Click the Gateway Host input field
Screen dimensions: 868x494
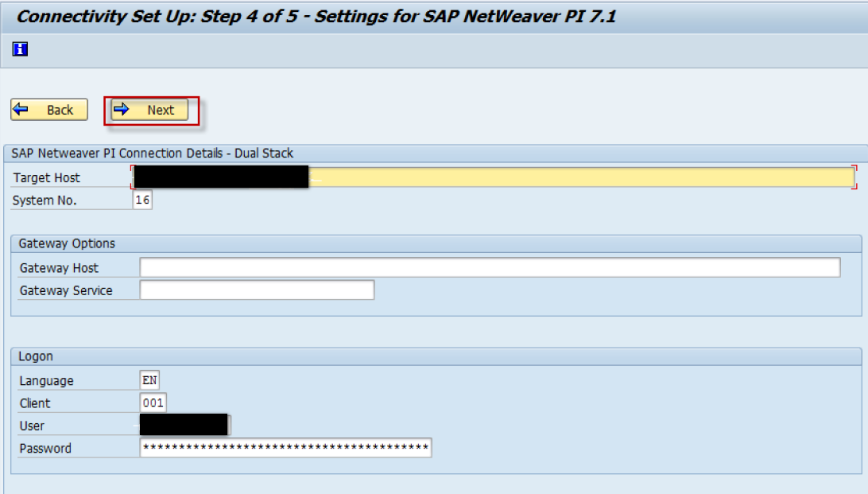490,267
